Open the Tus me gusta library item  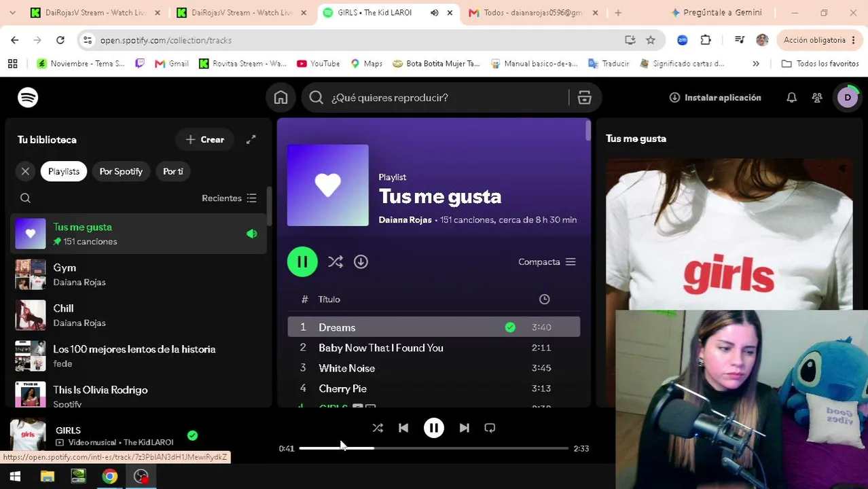pos(139,234)
